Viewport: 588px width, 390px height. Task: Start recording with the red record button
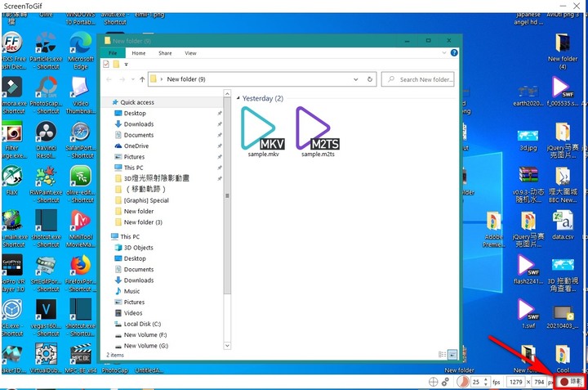coord(570,381)
